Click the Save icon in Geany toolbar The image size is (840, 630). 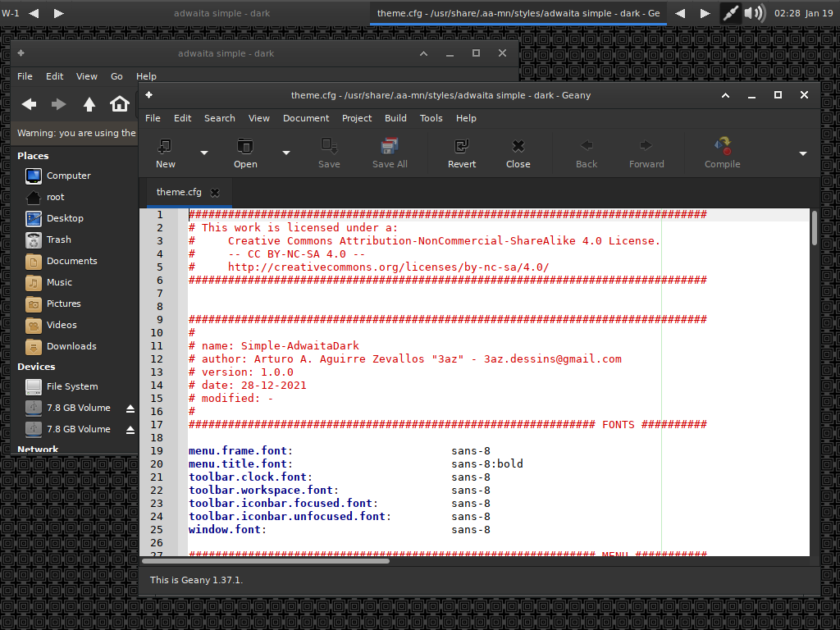pyautogui.click(x=329, y=146)
